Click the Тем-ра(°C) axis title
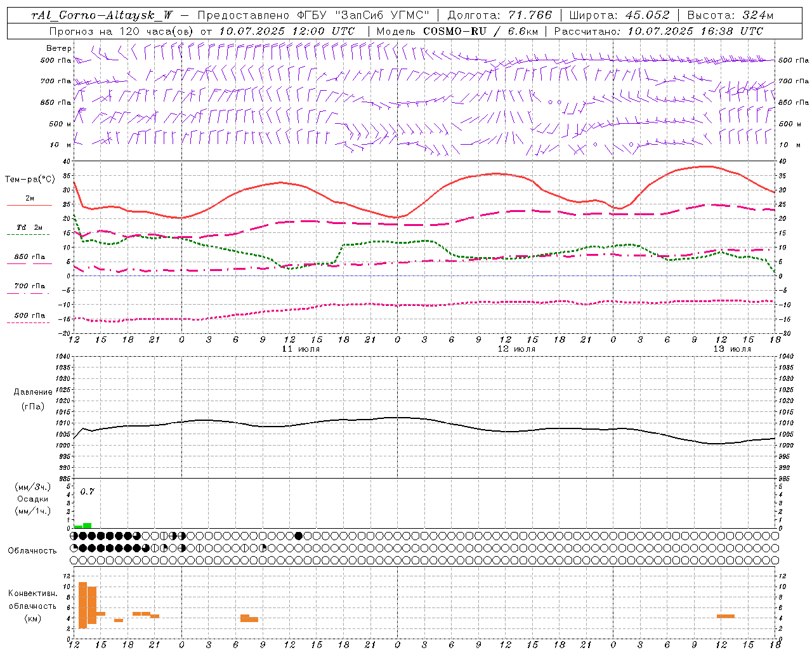 click(30, 180)
